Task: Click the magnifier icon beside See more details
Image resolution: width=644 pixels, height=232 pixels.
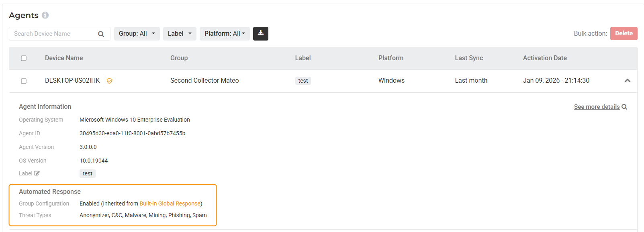Action: [624, 107]
